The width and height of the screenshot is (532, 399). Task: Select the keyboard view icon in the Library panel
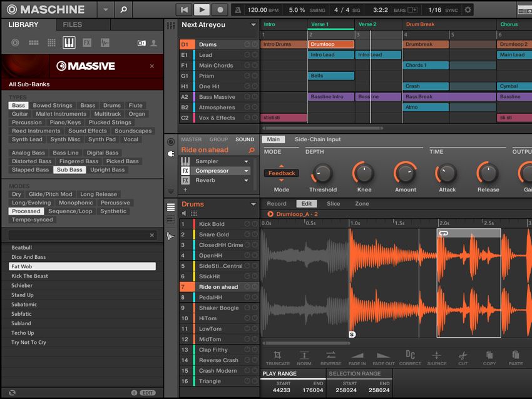(69, 42)
